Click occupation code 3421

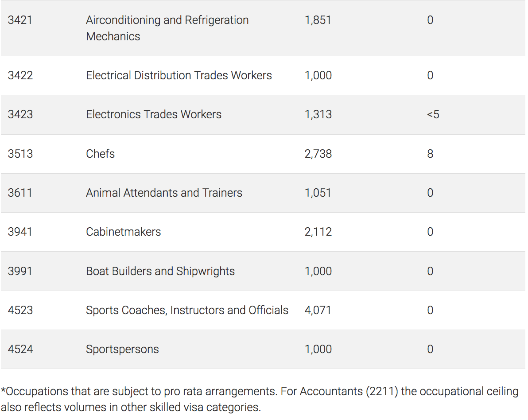tap(20, 20)
